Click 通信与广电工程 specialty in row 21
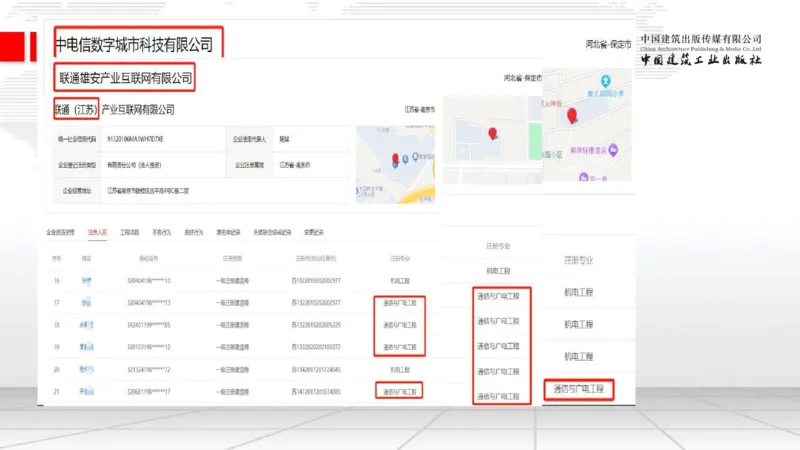Image resolution: width=800 pixels, height=450 pixels. [400, 392]
